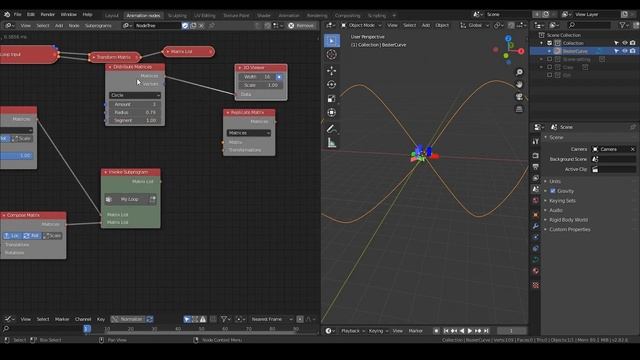Click the viewport pan hand icon

point(519,84)
